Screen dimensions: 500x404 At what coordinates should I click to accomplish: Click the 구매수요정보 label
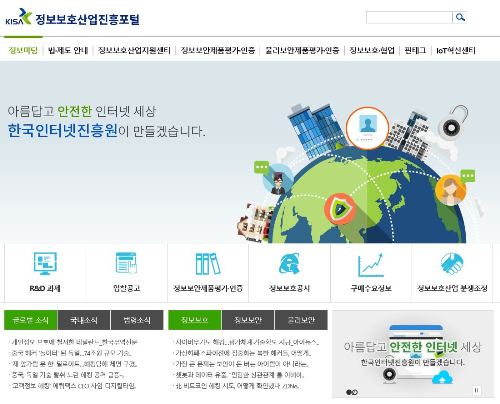click(371, 288)
